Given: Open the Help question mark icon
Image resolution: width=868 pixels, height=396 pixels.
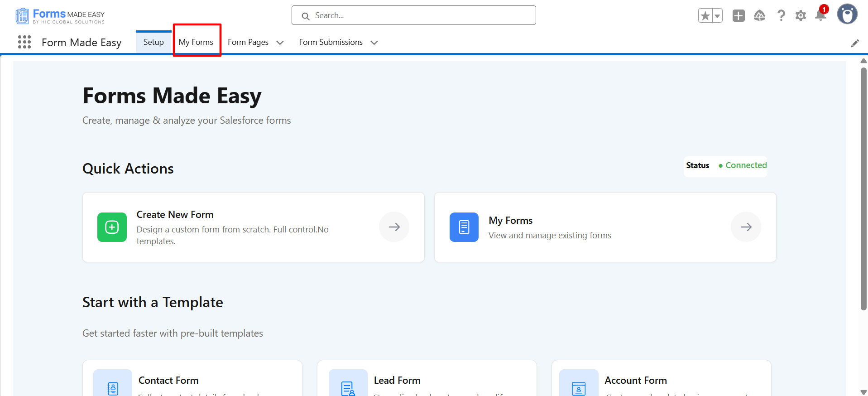Looking at the screenshot, I should (x=781, y=16).
